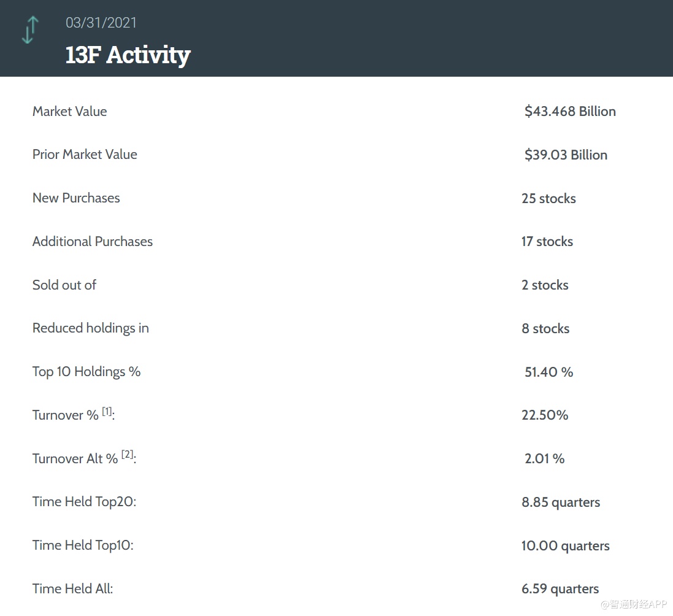Click the Top 10 Holdings % label

click(87, 372)
